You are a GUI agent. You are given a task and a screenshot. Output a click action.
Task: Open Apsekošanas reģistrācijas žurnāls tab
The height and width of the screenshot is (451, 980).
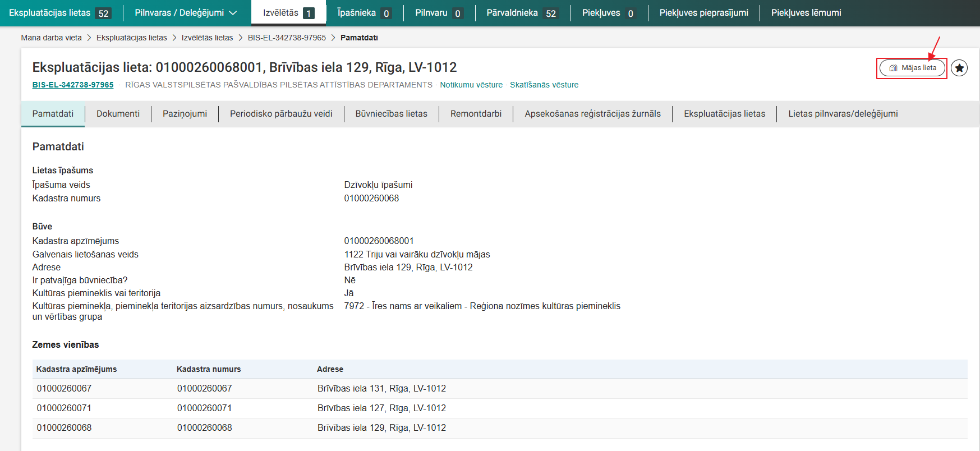[x=592, y=114]
